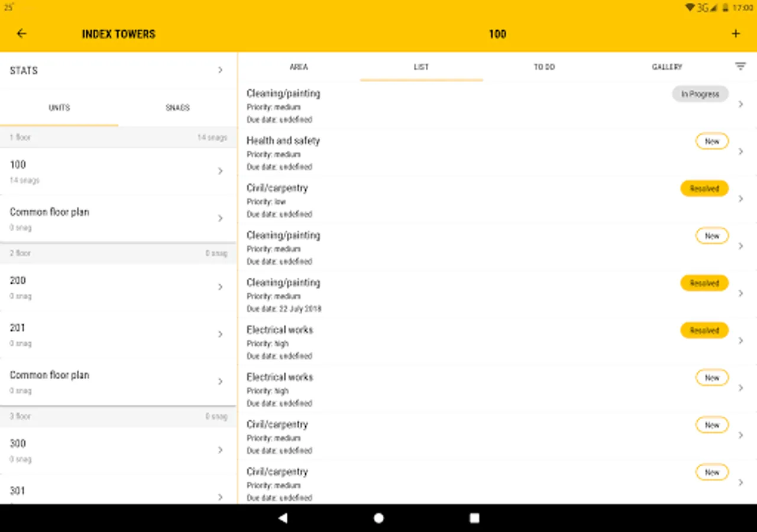
Task: Open the TO DO tab
Action: pyautogui.click(x=544, y=67)
